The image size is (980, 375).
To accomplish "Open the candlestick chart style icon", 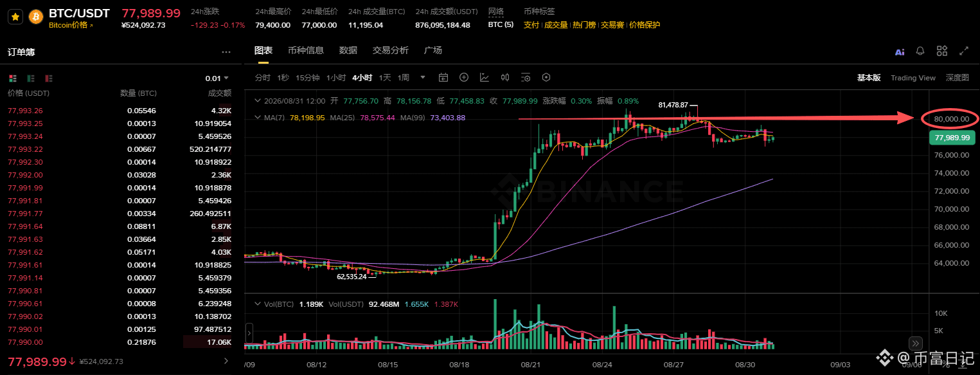I will pos(505,78).
